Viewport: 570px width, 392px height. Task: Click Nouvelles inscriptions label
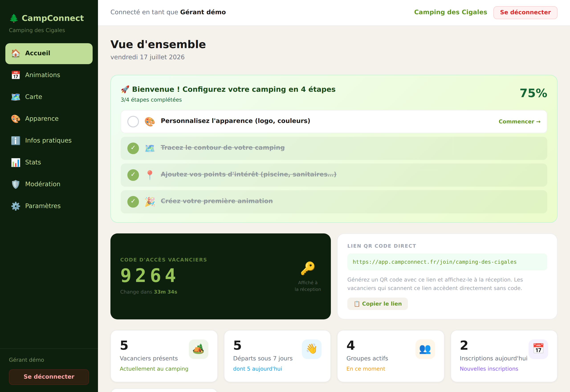[x=489, y=369]
